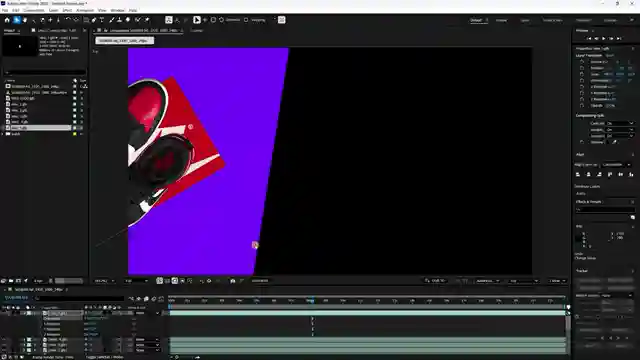Expand the Solids folder in Project panel

click(3, 134)
